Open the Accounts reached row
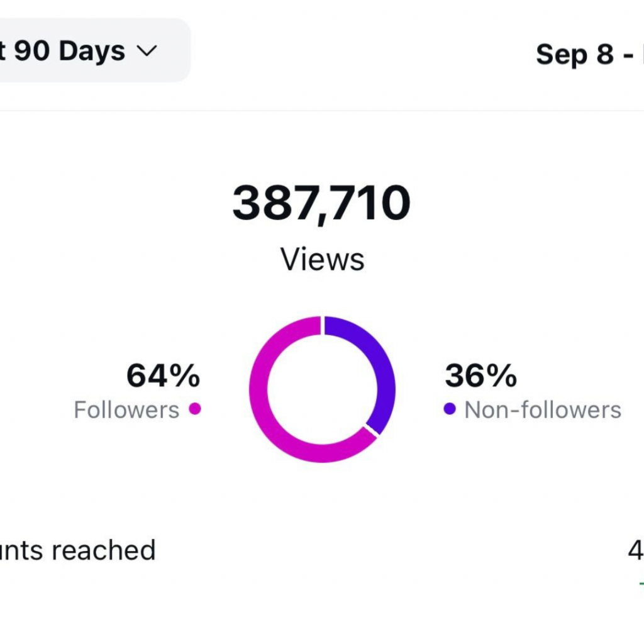The image size is (644, 644). coord(322,550)
